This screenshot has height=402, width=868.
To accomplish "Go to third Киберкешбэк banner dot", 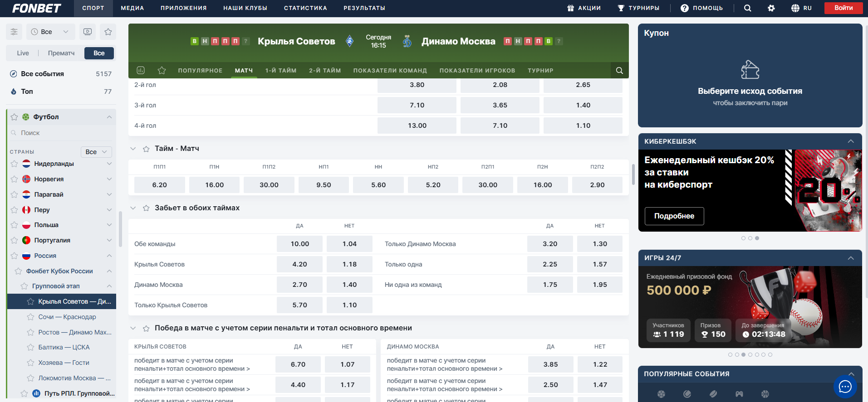I will 757,238.
